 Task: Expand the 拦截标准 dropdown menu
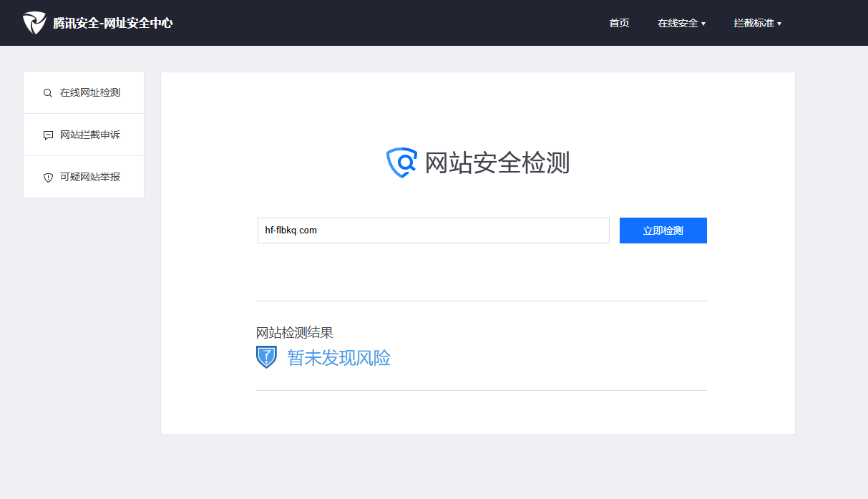pyautogui.click(x=757, y=23)
